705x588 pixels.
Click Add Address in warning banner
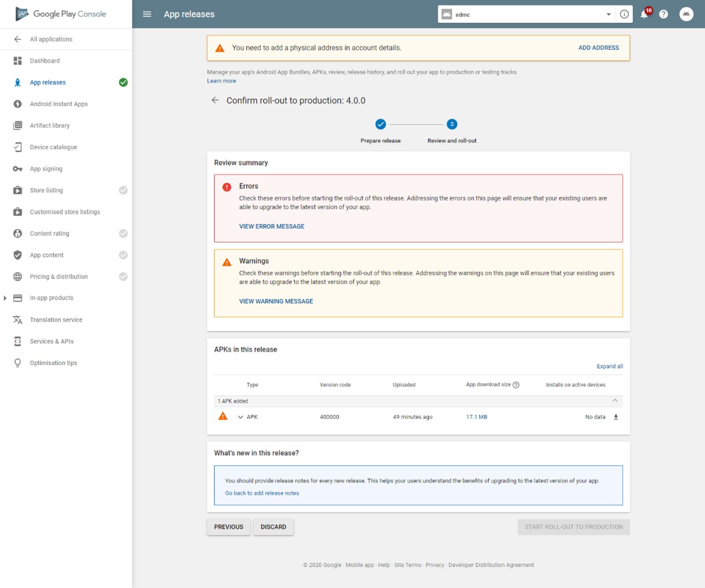point(598,48)
